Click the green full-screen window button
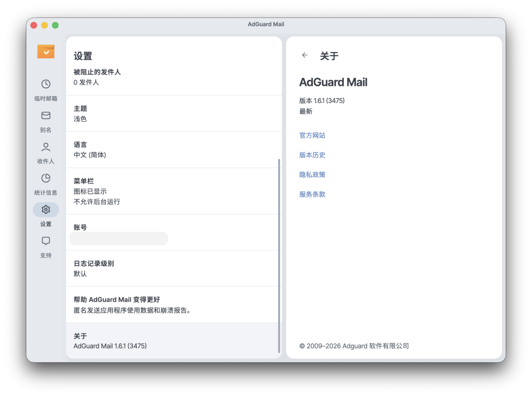 click(56, 25)
